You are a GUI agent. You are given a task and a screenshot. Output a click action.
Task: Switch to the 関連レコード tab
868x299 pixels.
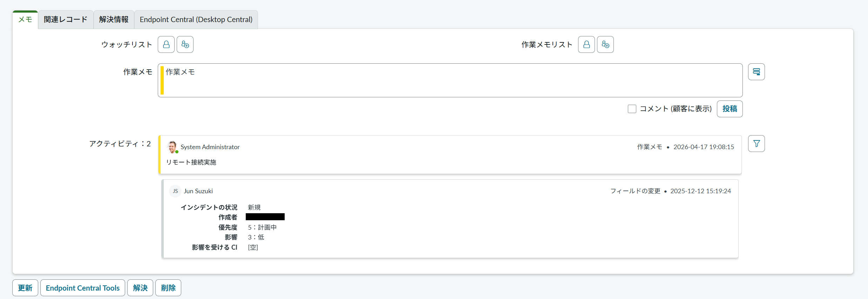pos(66,20)
